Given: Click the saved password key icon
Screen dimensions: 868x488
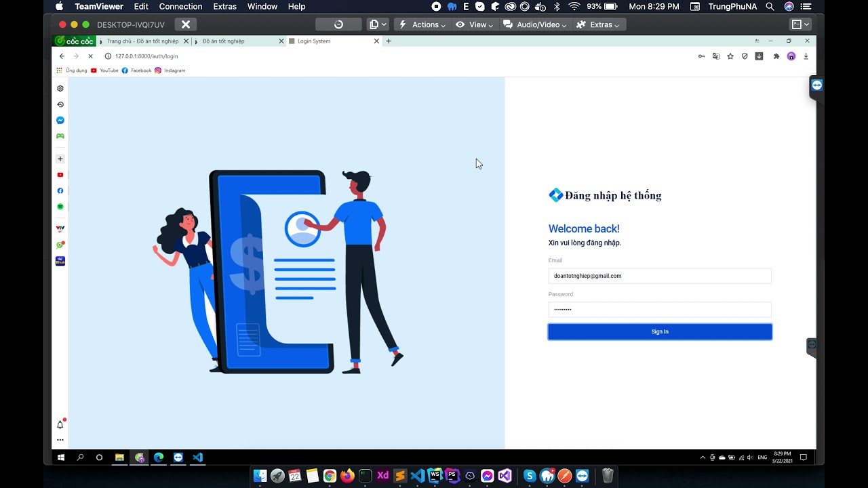Looking at the screenshot, I should point(701,56).
